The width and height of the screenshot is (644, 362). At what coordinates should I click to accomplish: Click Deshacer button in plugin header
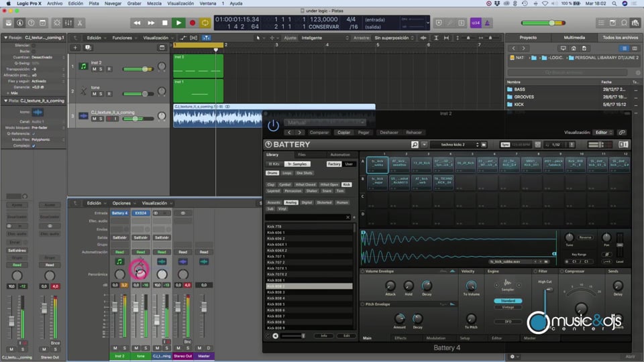pyautogui.click(x=388, y=133)
